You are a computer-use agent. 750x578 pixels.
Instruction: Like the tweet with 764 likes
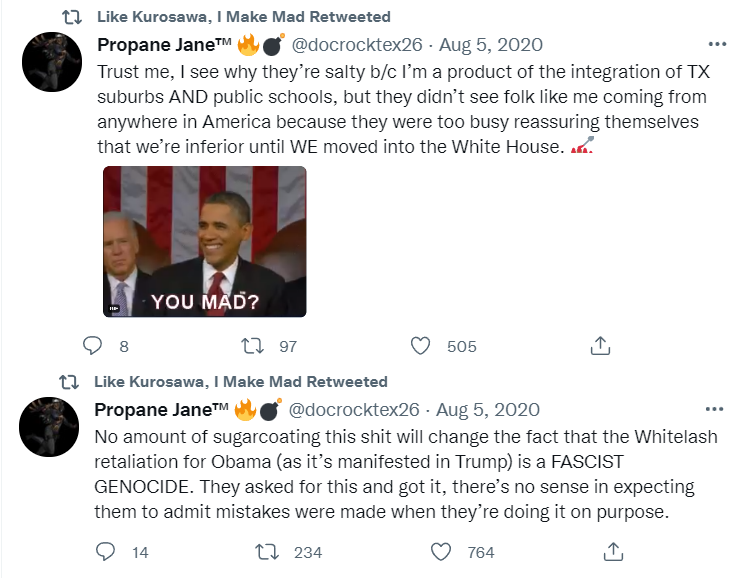click(x=440, y=552)
